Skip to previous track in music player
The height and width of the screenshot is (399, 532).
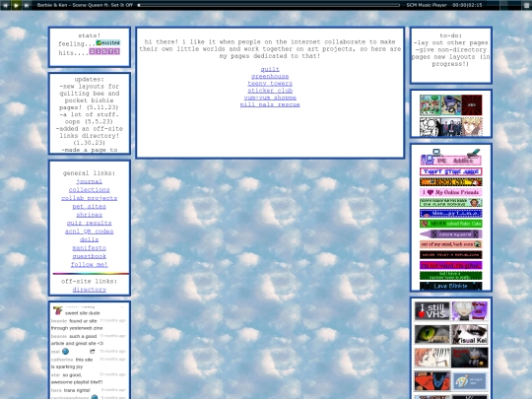pos(6,5)
